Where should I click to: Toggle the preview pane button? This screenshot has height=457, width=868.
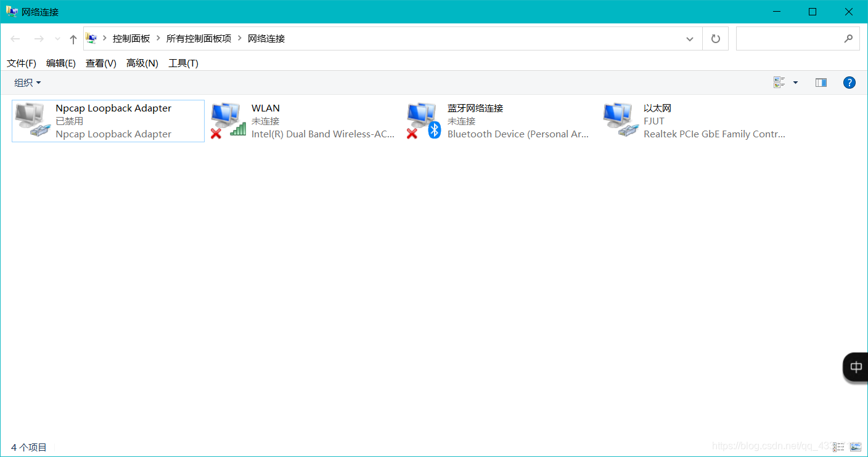click(821, 83)
